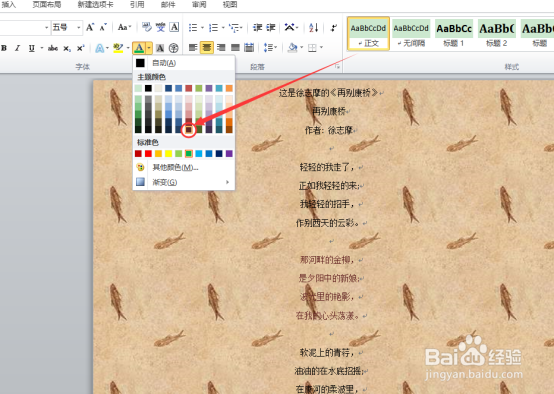The image size is (554, 394).
Task: Expand the underline style dropdown arrow
Action: tap(42, 48)
